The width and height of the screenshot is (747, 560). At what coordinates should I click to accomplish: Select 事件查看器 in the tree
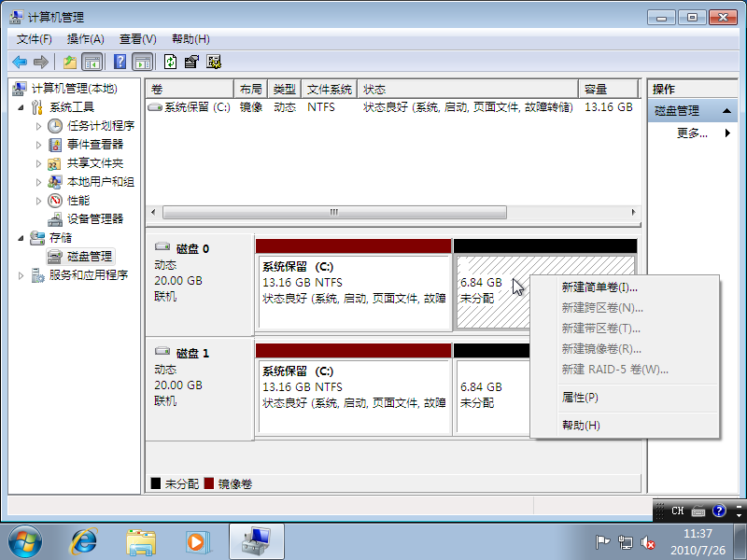(95, 145)
